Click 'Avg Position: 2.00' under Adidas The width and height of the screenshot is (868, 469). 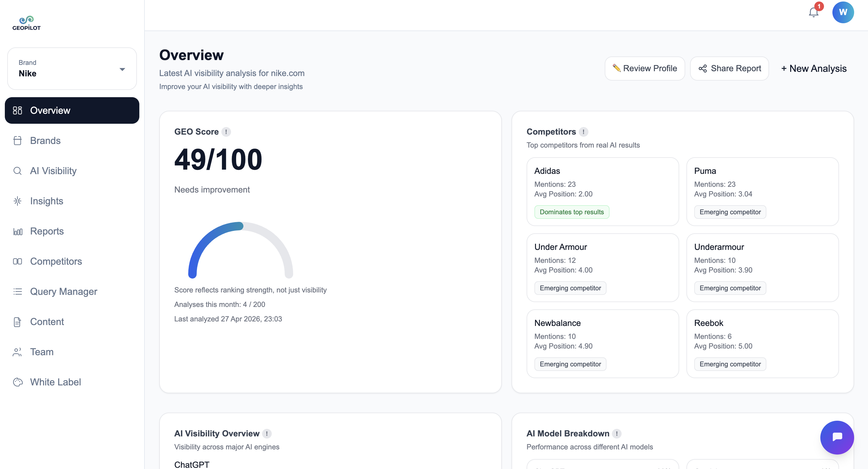(x=563, y=194)
